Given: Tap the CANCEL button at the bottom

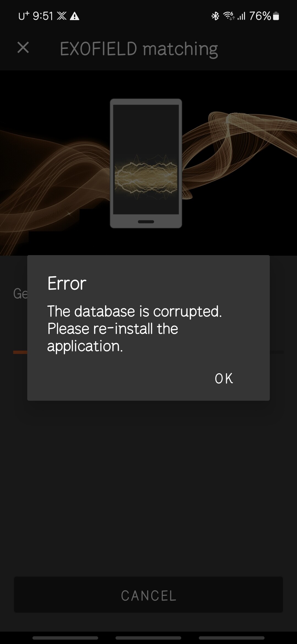Looking at the screenshot, I should [148, 596].
